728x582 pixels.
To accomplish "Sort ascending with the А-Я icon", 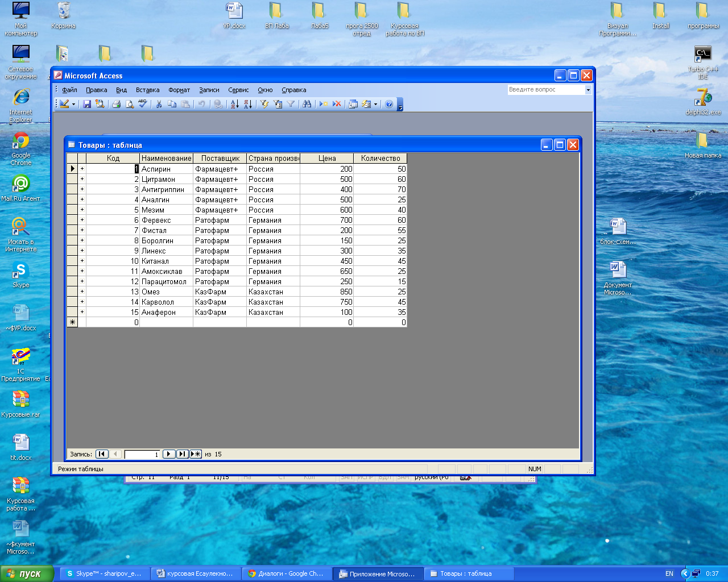I will [234, 104].
